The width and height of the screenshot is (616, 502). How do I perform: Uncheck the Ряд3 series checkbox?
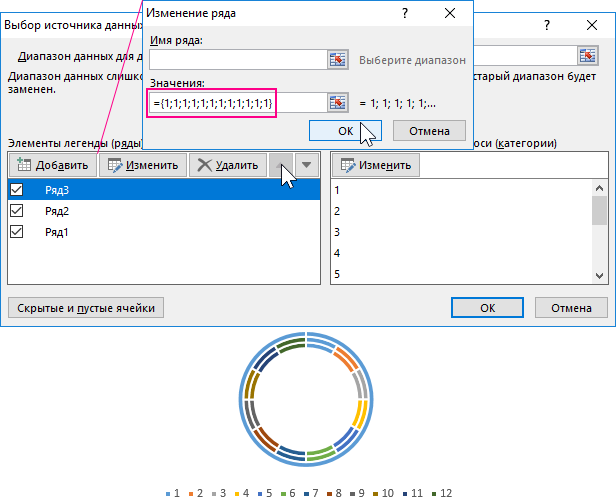pyautogui.click(x=16, y=188)
